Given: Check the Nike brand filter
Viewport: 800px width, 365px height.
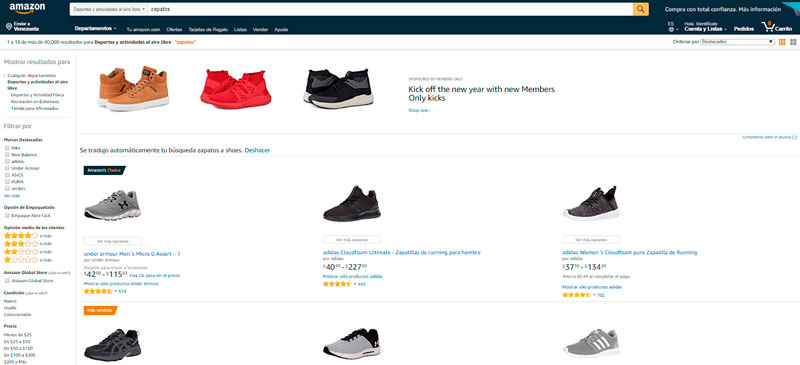Looking at the screenshot, I should tap(7, 148).
